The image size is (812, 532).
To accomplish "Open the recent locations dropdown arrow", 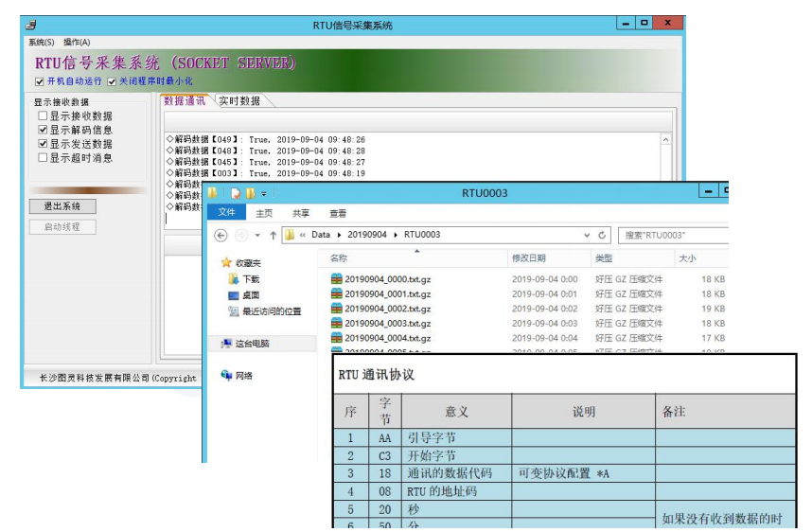I will pyautogui.click(x=257, y=235).
